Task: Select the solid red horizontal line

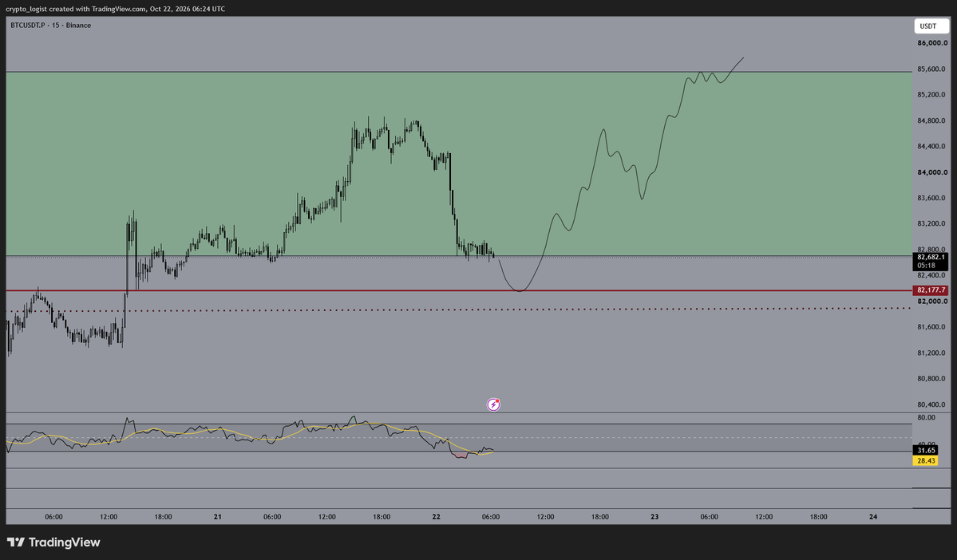Action: (459, 291)
